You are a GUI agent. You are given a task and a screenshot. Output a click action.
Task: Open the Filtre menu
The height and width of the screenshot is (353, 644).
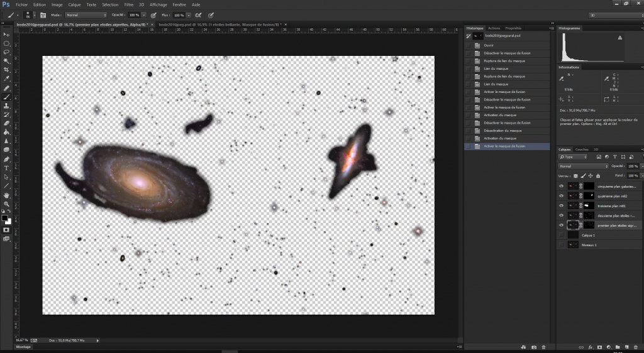coord(128,4)
